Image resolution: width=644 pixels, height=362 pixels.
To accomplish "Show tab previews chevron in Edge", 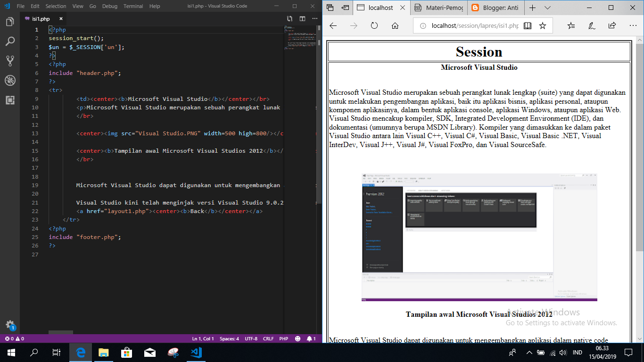I will (x=547, y=8).
